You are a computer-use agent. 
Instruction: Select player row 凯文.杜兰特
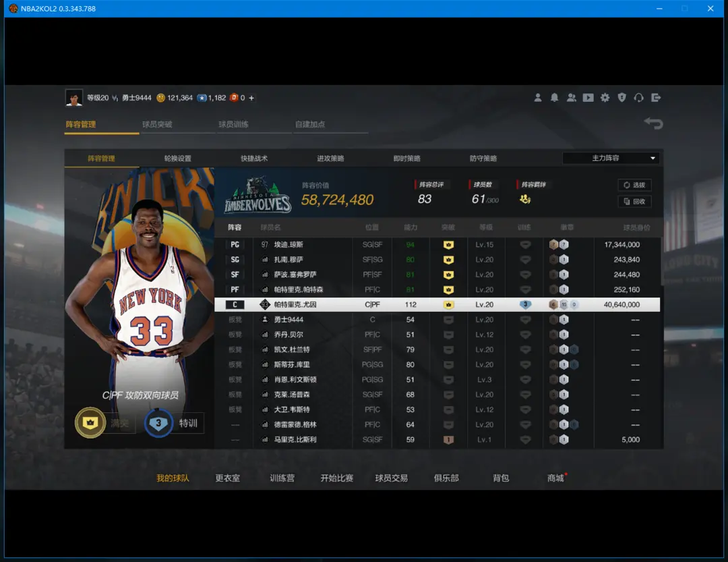(437, 349)
